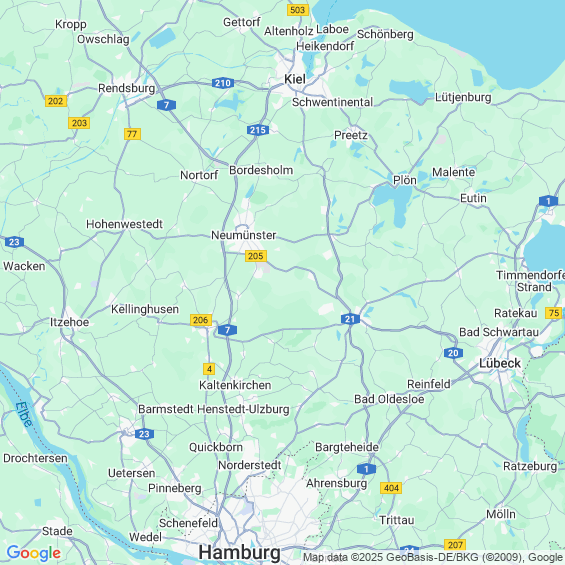Select the Kiel city label

(295, 79)
